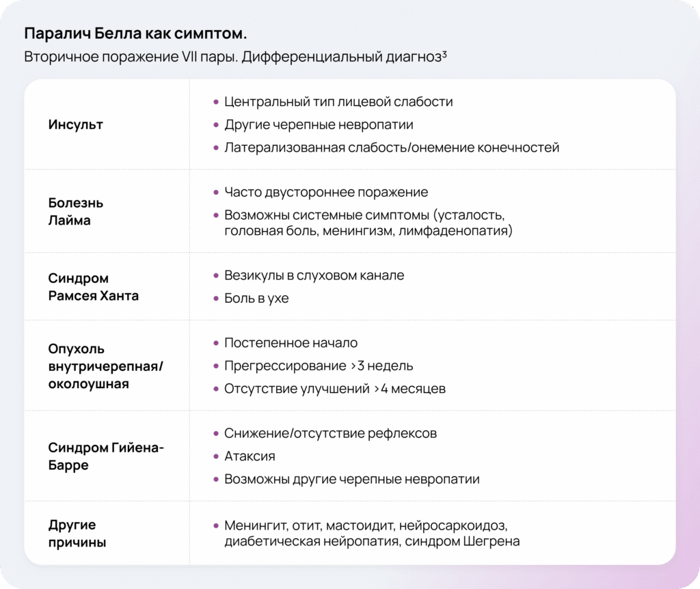Click the purple bullet before "Менингит, отит"
Screen dimensions: 700x589
click(216, 526)
